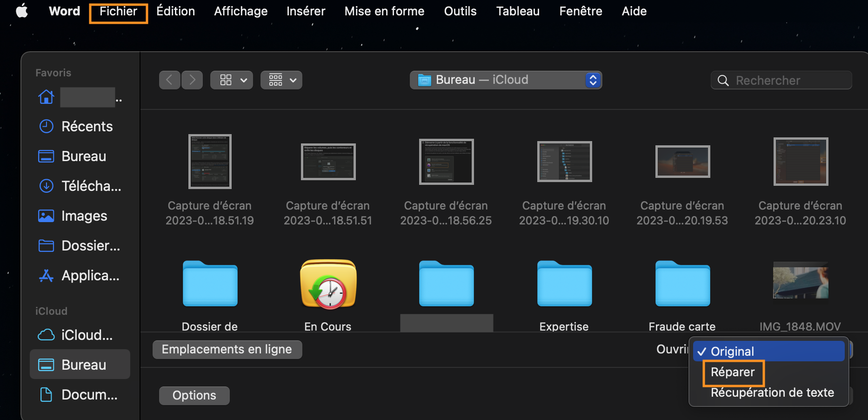Open the Fichier menu
This screenshot has width=868, height=420.
tap(118, 12)
